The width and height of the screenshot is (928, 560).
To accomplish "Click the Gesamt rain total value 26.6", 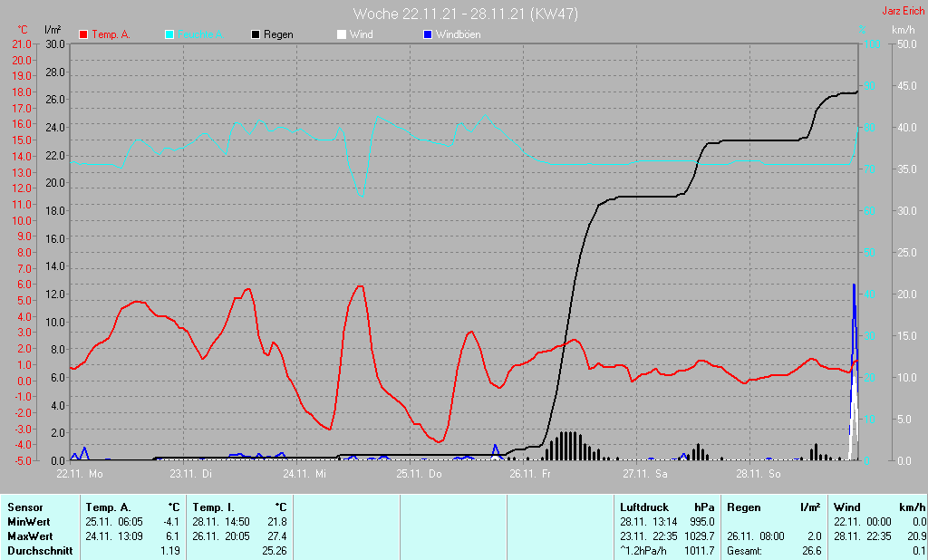I will (811, 550).
